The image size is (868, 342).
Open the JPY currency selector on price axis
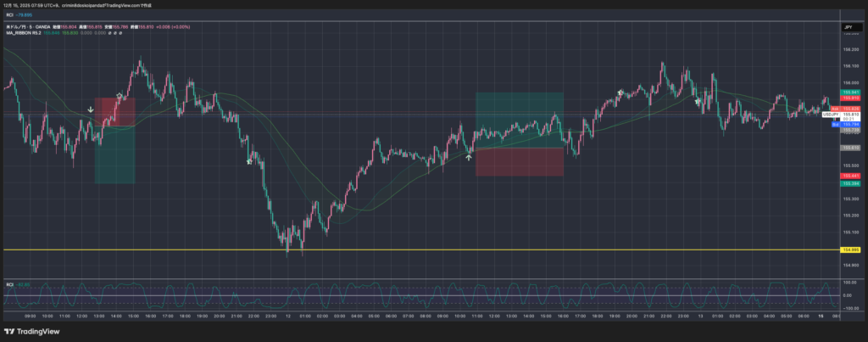tap(847, 28)
